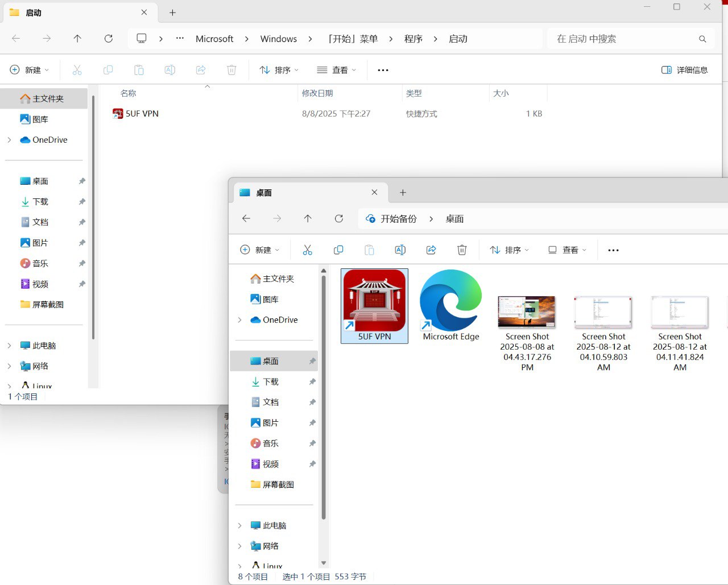This screenshot has width=728, height=585.
Task: Open the 查看 dropdown in desktop window
Action: (566, 250)
